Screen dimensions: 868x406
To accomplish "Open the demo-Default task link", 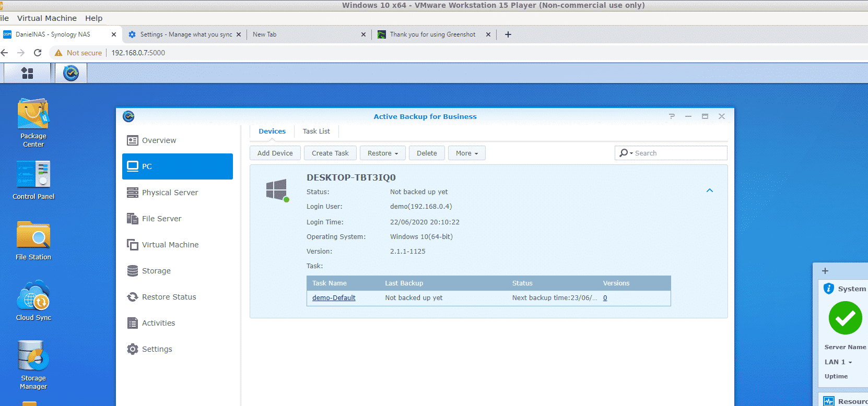I will (x=334, y=298).
